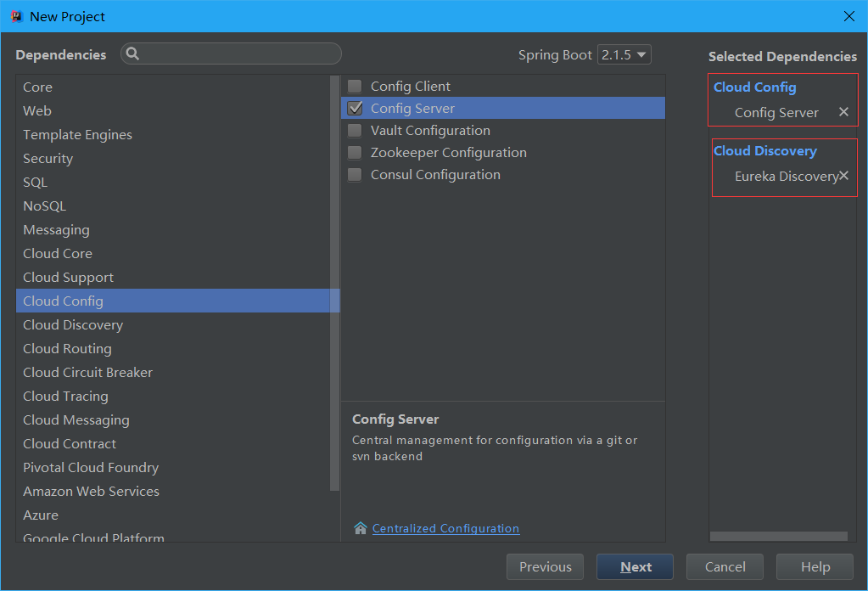Select the Cloud Core category
The image size is (868, 591).
tap(173, 254)
